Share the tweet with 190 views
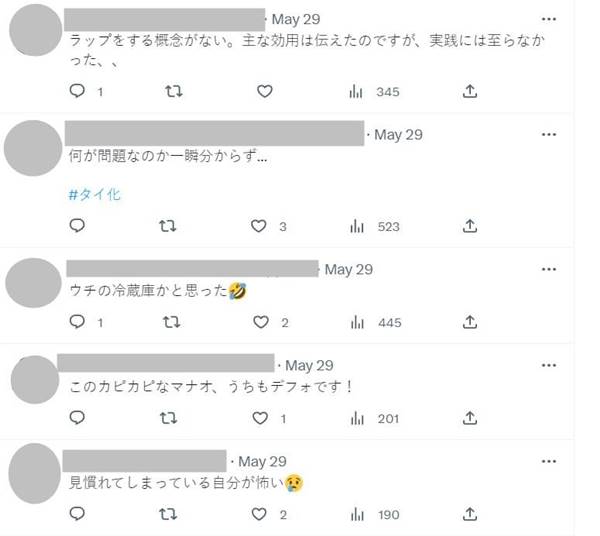 (470, 514)
